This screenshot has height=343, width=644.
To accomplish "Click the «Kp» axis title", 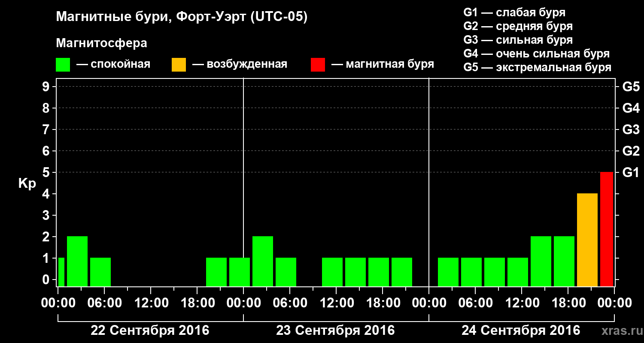I will click(x=27, y=184).
